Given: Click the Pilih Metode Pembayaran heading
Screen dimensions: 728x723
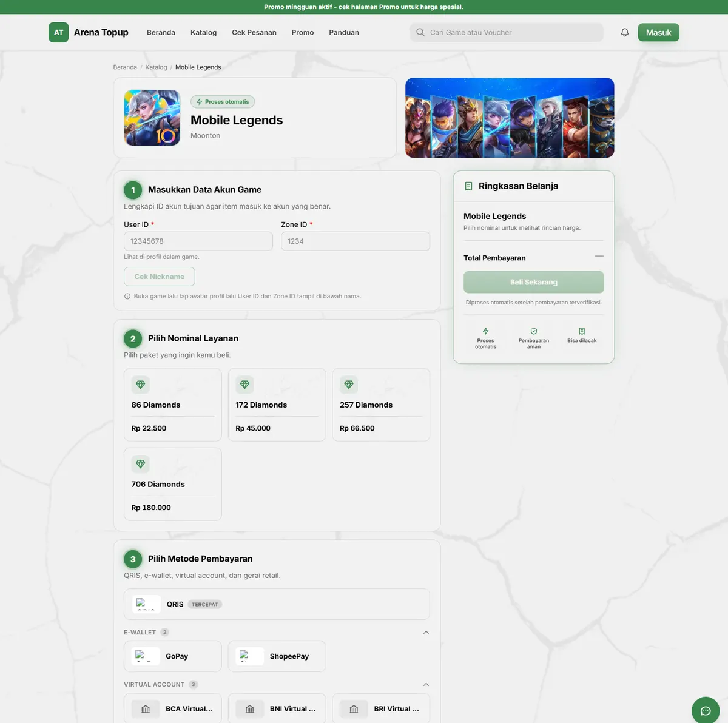Looking at the screenshot, I should [x=200, y=559].
